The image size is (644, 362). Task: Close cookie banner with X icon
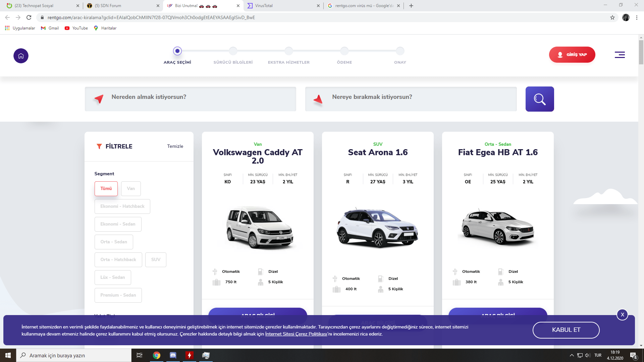622,315
